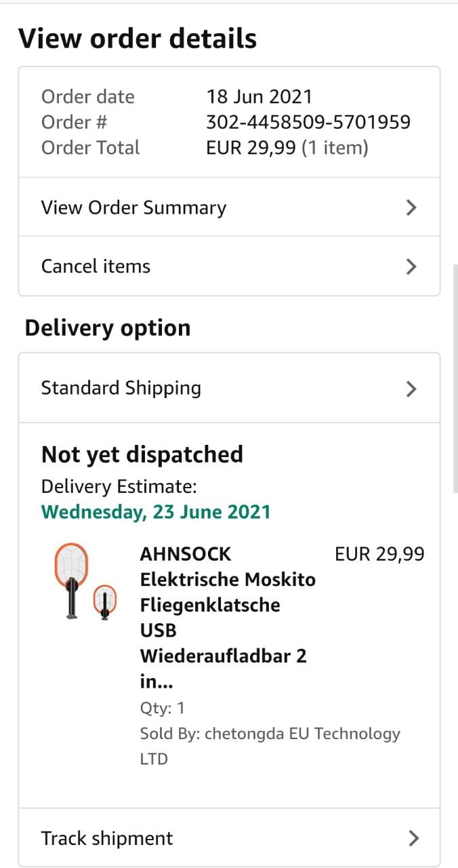Open the Track shipment text link

click(x=107, y=838)
